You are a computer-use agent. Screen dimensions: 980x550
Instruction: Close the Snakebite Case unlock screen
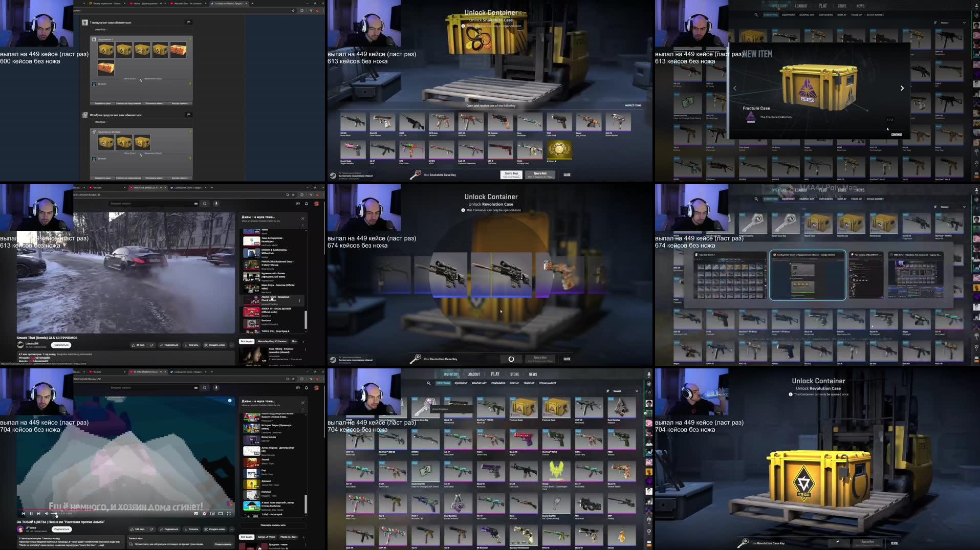point(567,175)
